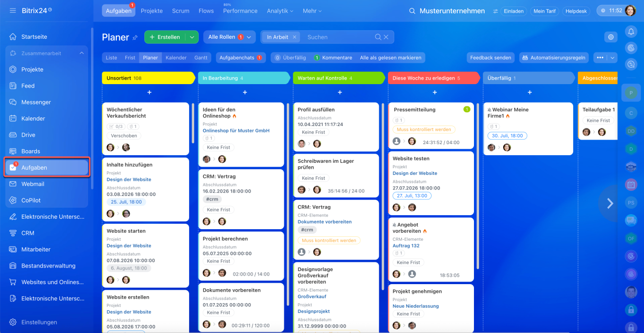The image size is (644, 333).
Task: Switch to the Gantt view tab
Action: click(201, 57)
